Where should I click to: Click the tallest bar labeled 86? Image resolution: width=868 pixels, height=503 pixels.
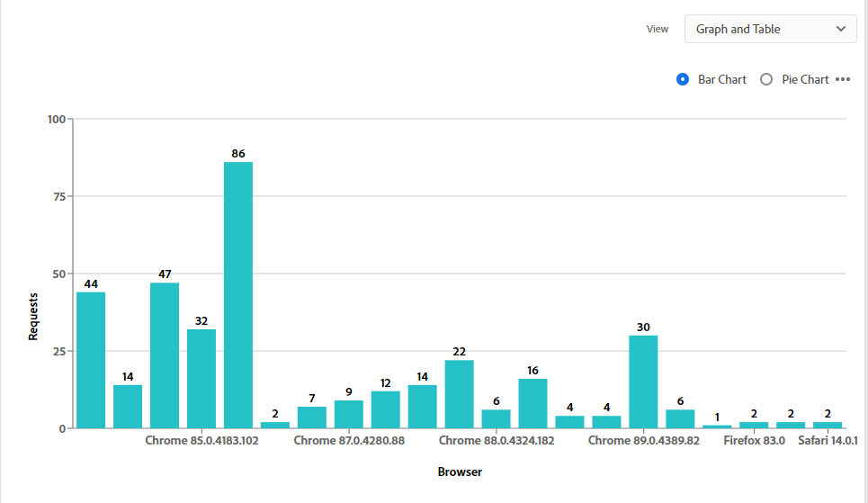click(238, 295)
